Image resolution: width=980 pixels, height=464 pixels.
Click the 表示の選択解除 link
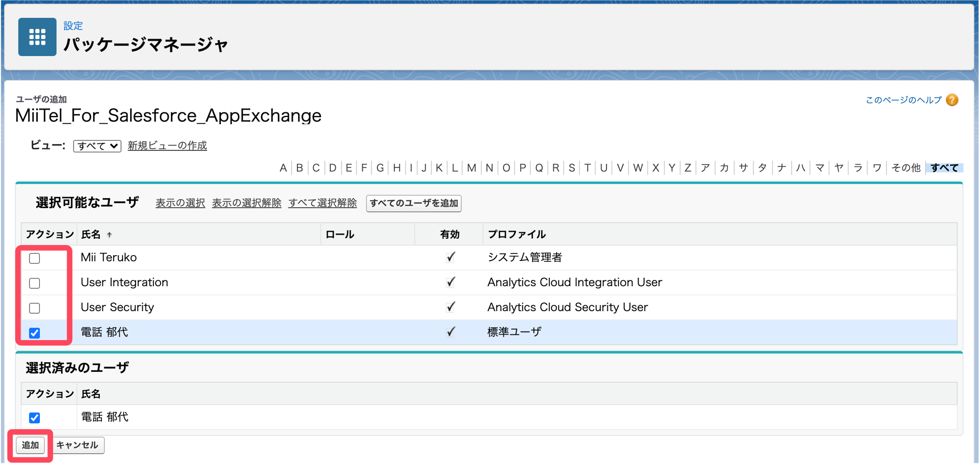(x=247, y=203)
